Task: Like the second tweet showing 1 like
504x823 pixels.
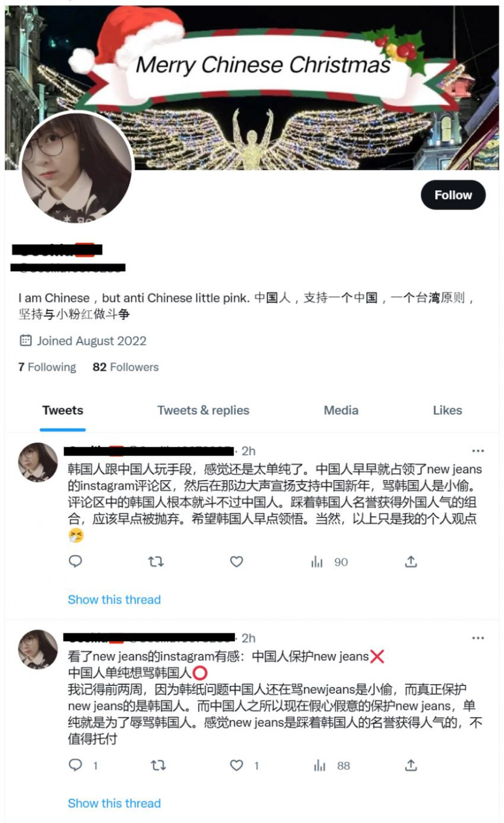Action: coord(244,765)
